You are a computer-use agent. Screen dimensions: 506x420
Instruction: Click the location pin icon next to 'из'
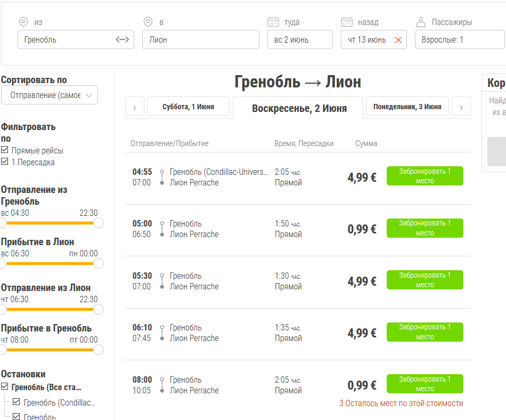23,22
